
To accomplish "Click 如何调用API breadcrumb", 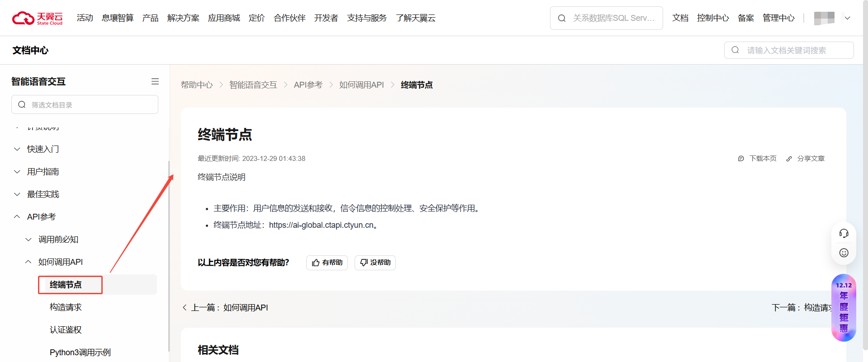I will 361,85.
